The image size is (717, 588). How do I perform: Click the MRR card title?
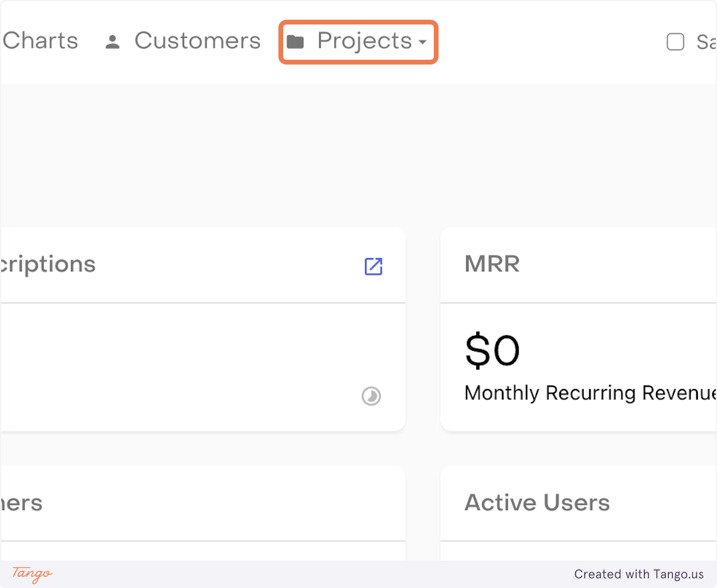click(492, 264)
